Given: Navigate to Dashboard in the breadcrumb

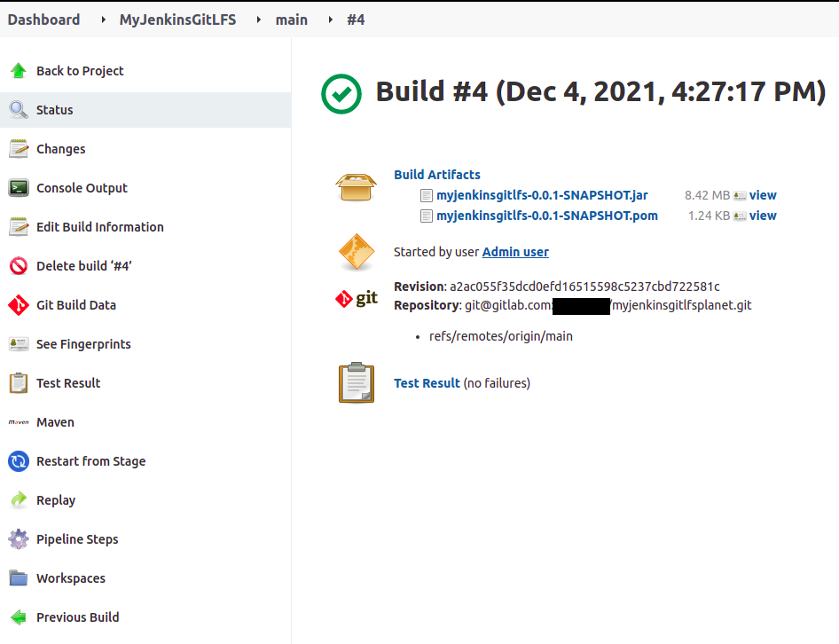Looking at the screenshot, I should (43, 19).
